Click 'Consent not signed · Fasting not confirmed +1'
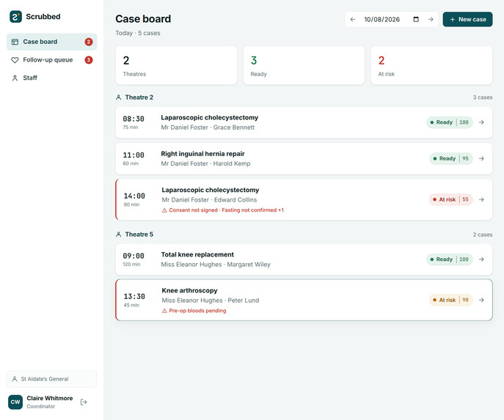Viewport: 504px width, 420px height. [x=226, y=210]
